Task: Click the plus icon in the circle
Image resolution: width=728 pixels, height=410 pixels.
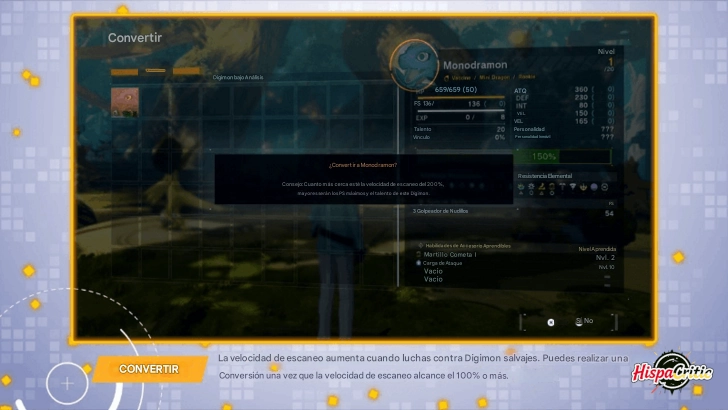Action: [67, 382]
